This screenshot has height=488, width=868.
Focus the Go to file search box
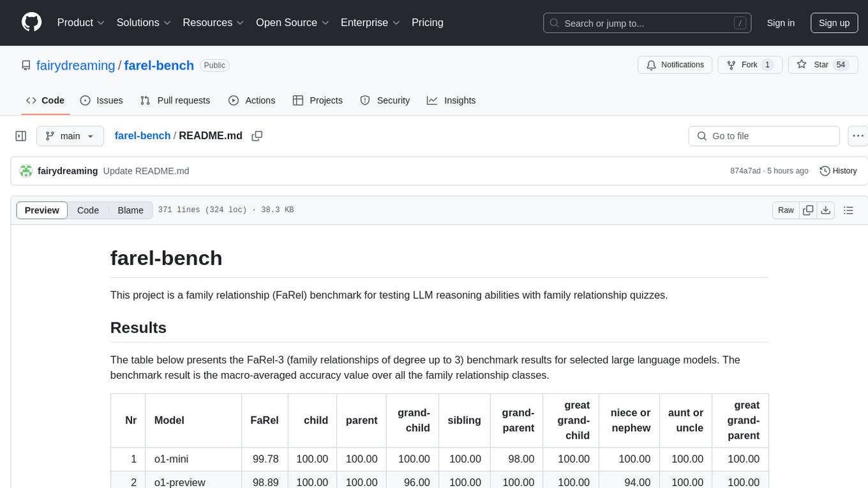pos(764,136)
